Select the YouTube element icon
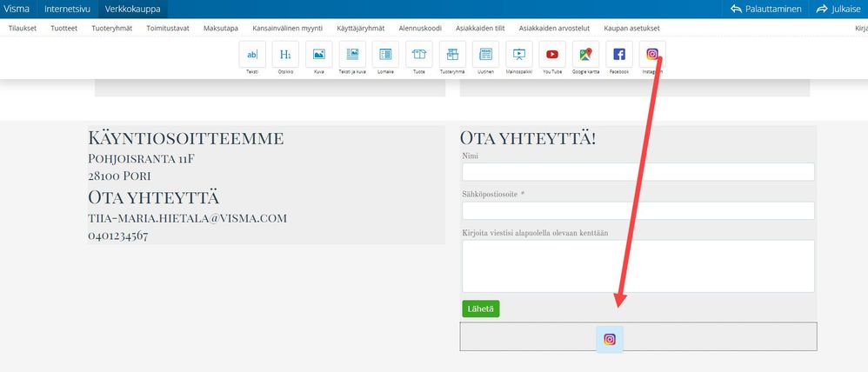The width and height of the screenshot is (868, 372). click(x=552, y=54)
